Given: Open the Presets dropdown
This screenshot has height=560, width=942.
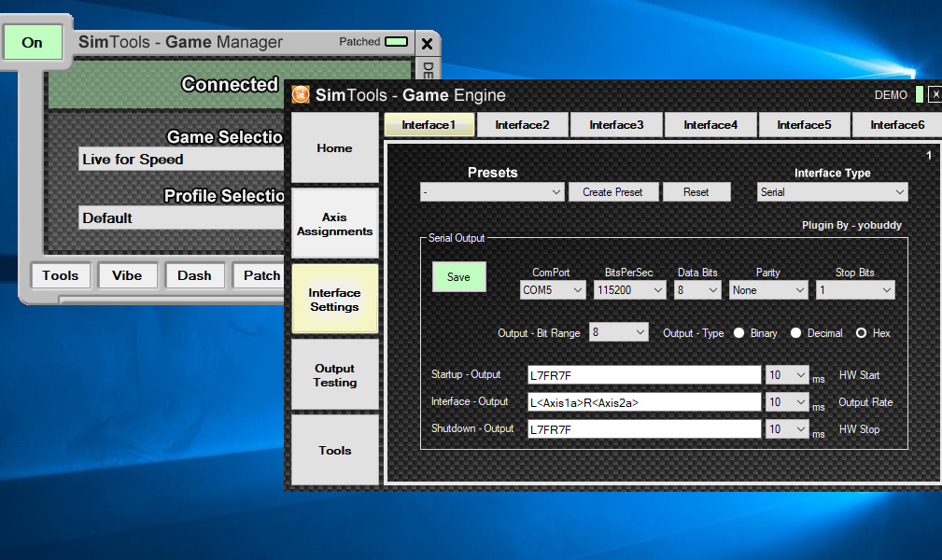Looking at the screenshot, I should 492,192.
